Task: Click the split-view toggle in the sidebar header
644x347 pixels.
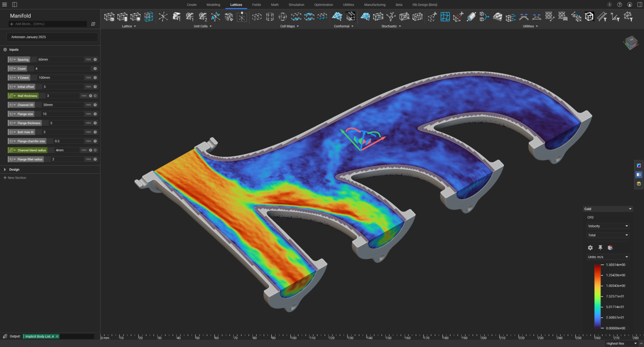Action: 14,4
